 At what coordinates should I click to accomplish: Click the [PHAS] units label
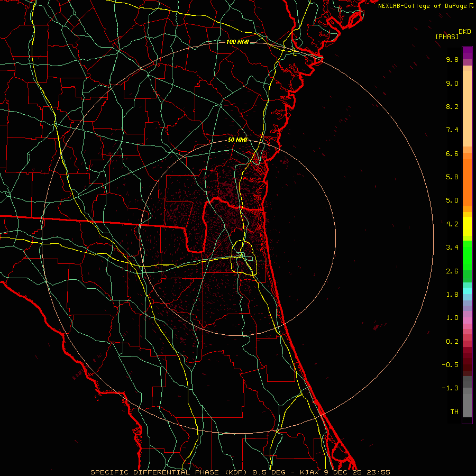pos(446,36)
